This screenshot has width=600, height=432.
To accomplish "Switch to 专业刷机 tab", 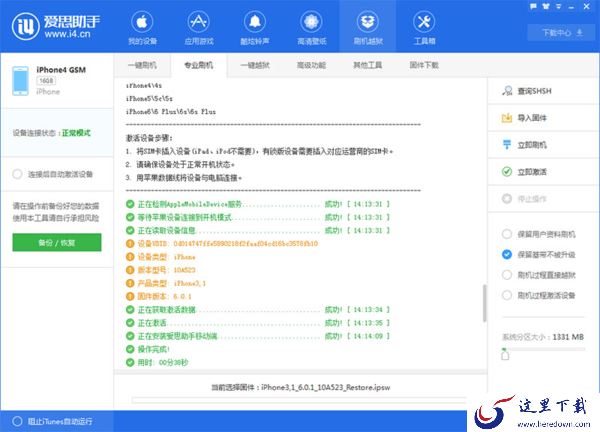I will [199, 65].
